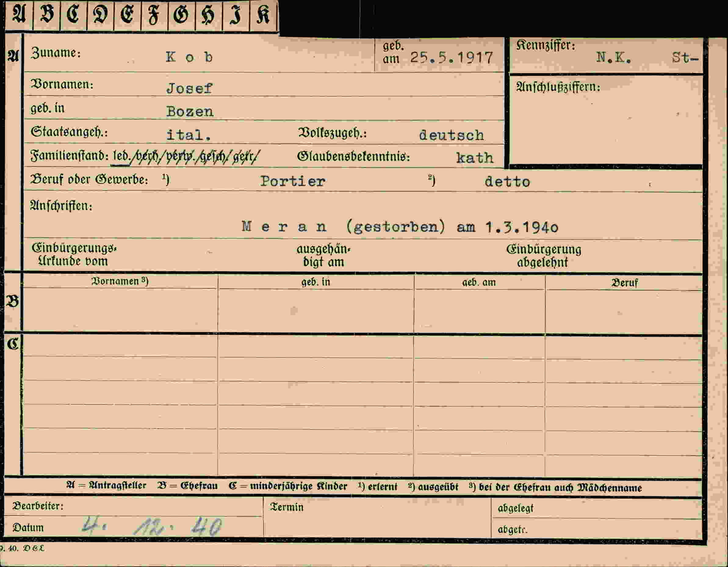Click the death date '1.3.1940'
The height and width of the screenshot is (567, 728).
[522, 227]
